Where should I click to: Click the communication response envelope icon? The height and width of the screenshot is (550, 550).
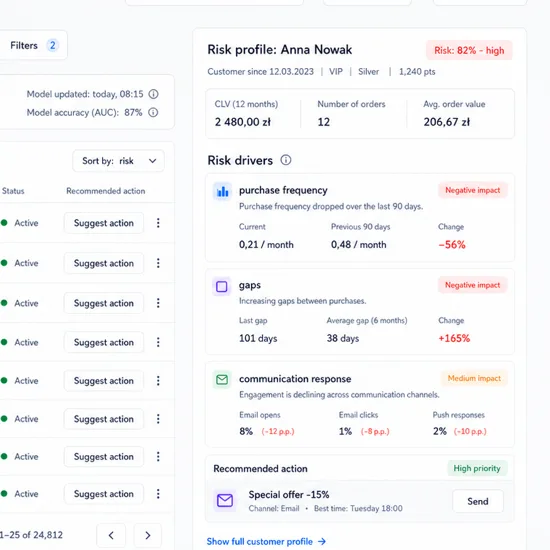point(222,380)
